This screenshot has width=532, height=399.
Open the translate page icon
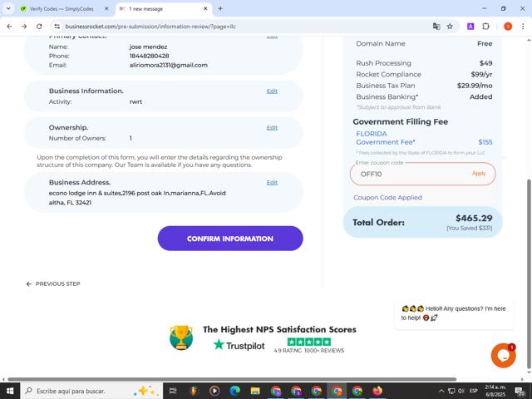[x=436, y=27]
